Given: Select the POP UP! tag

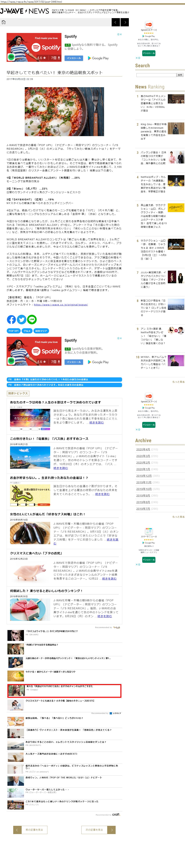Looking at the screenshot, I should click(x=14, y=331).
